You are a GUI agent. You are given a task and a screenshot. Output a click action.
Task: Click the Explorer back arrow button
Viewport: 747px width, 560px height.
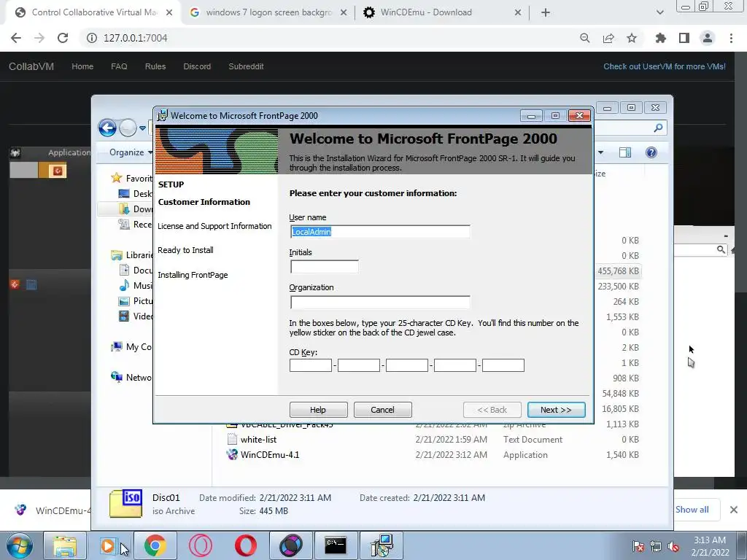pos(107,128)
